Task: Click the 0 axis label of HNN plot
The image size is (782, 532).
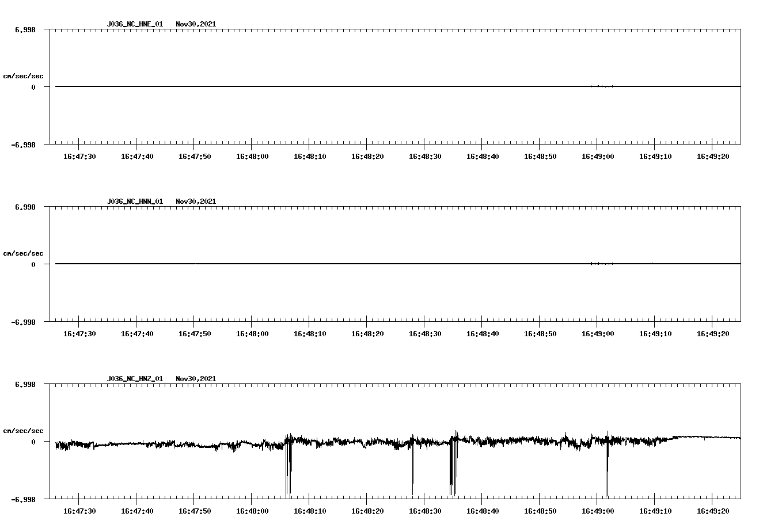Action: click(33, 264)
